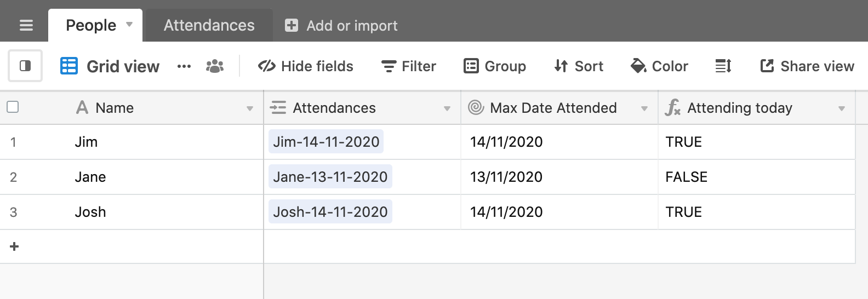Open the Group records menu
The image size is (868, 299).
495,66
